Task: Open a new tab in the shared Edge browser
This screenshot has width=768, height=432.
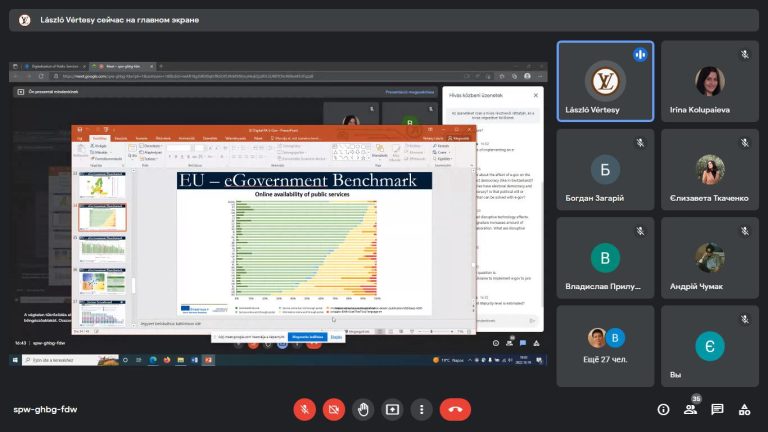Action: pos(161,66)
